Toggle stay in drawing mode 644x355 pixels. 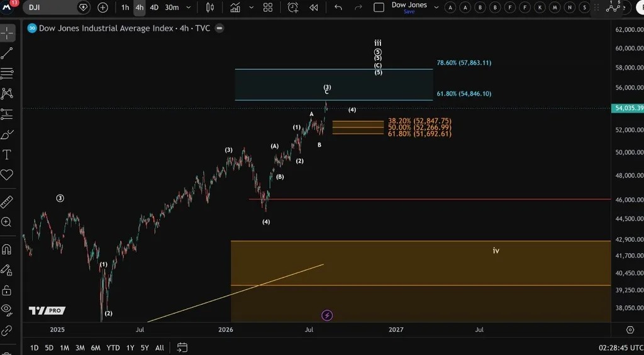point(7,270)
